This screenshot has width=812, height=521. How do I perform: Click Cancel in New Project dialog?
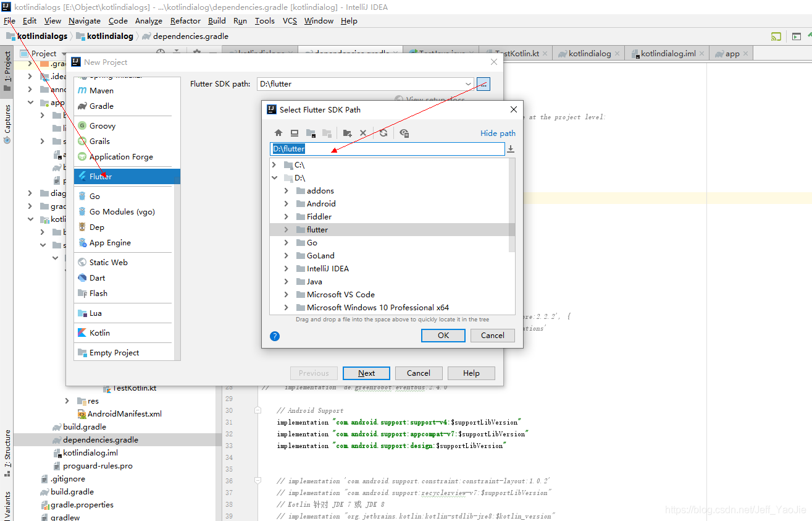[x=419, y=373]
